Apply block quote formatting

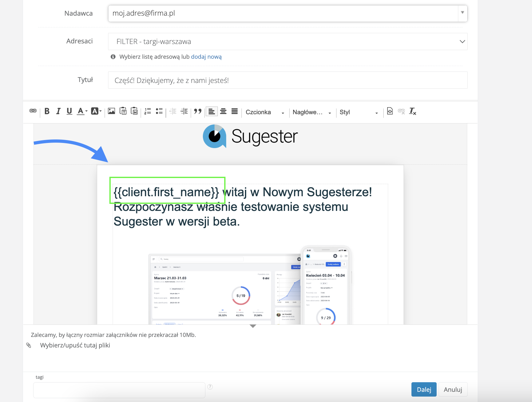(x=198, y=111)
